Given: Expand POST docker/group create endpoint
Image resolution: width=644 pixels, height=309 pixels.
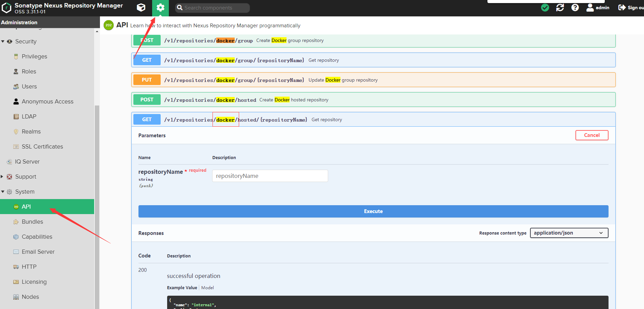Looking at the screenshot, I should click(373, 40).
